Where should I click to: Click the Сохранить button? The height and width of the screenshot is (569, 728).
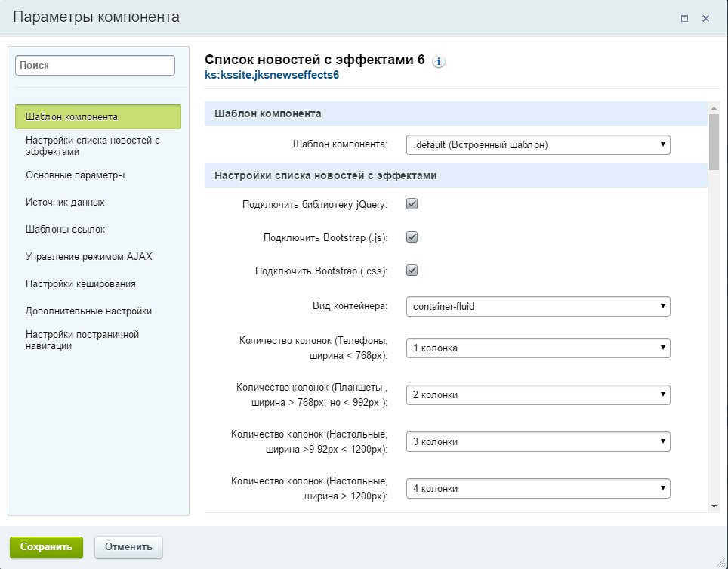pyautogui.click(x=46, y=547)
